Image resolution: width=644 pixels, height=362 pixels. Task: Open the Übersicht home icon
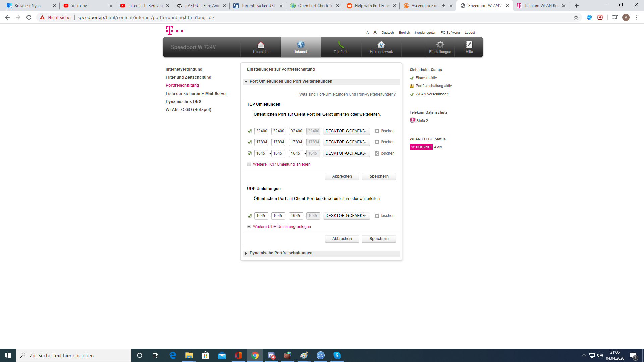[261, 45]
